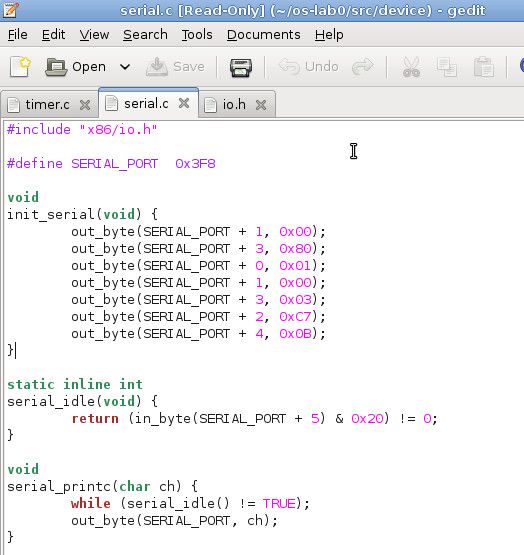Open the Tools menu
The height and width of the screenshot is (555, 524).
tap(197, 35)
